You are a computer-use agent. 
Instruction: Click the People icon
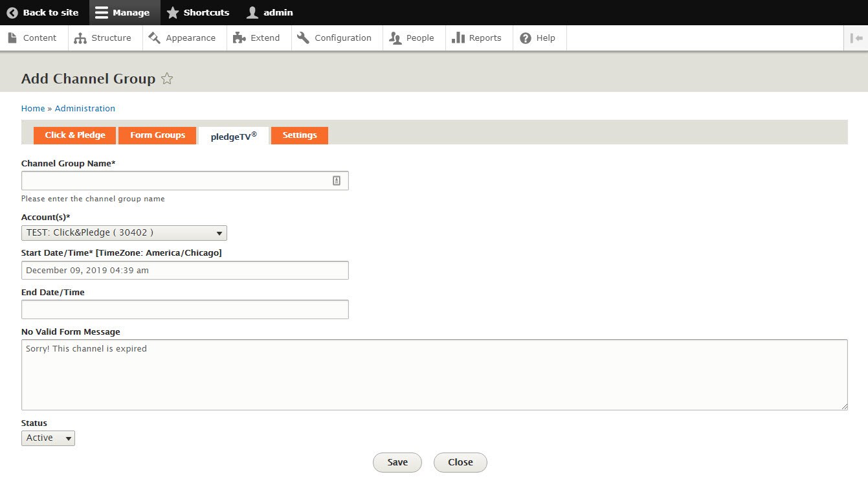coord(395,38)
